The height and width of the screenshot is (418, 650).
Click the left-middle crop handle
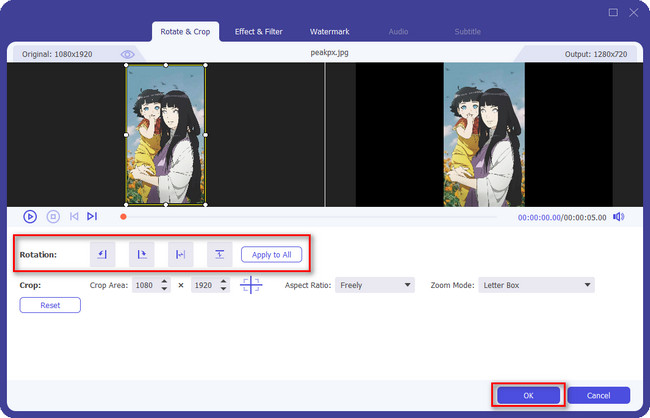tap(126, 135)
